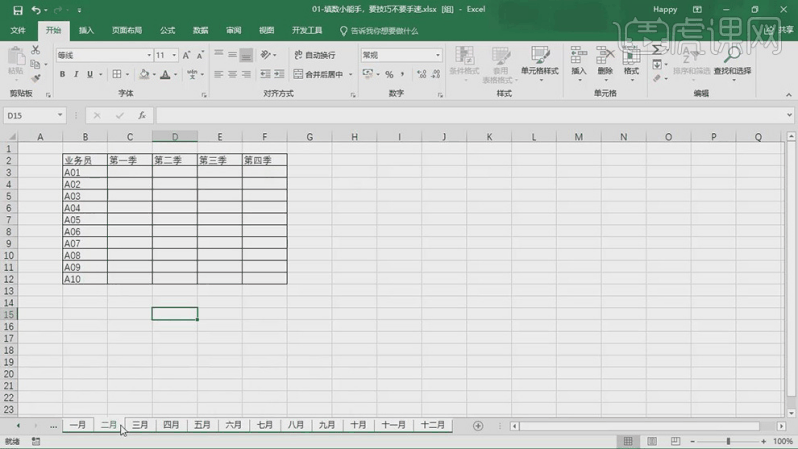Switch to the 插入 ribbon tab
Viewport: 798px width, 449px height.
pos(87,31)
